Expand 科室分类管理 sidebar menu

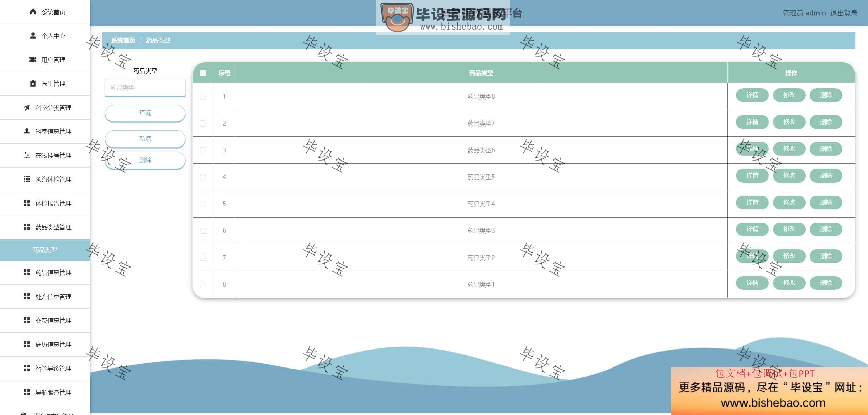(x=45, y=108)
